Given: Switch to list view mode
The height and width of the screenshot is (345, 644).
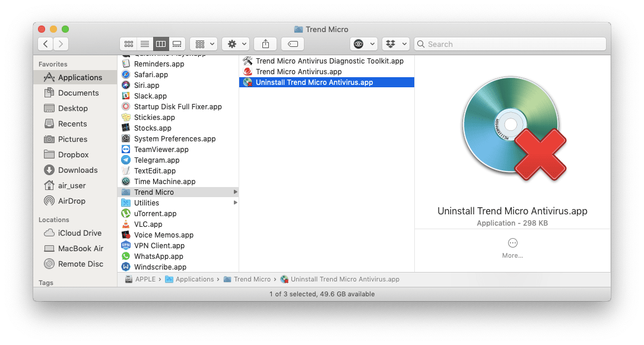Looking at the screenshot, I should click(x=145, y=43).
